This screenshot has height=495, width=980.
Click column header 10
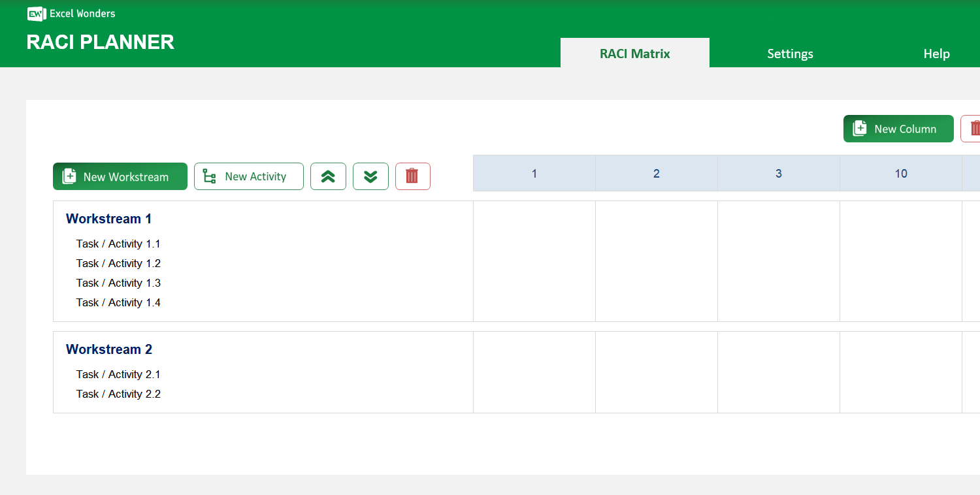point(901,173)
